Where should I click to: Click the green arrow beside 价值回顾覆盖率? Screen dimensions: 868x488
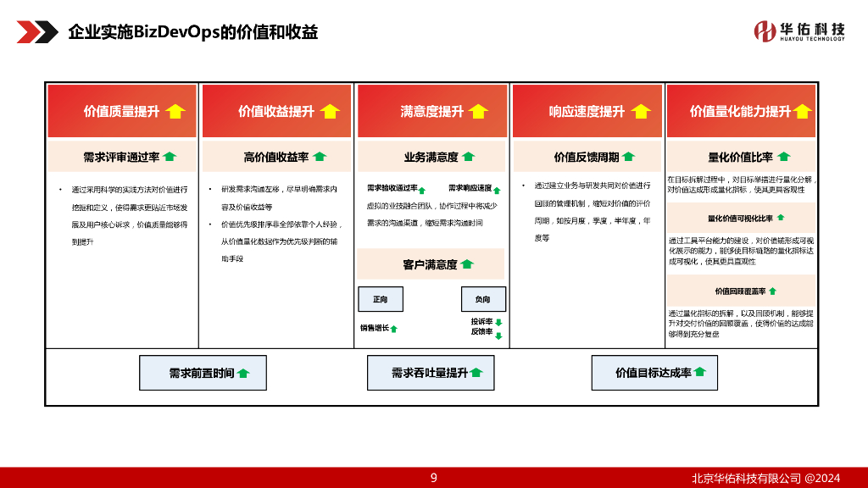click(x=773, y=291)
